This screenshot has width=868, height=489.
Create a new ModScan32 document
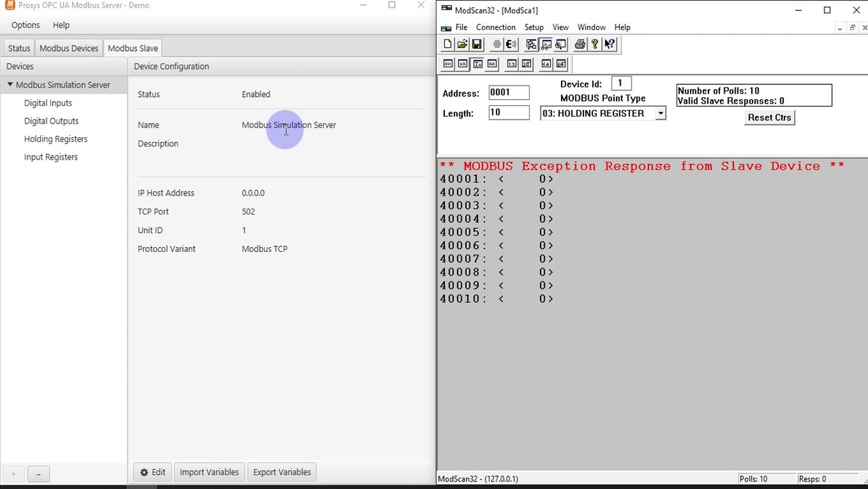tap(448, 44)
